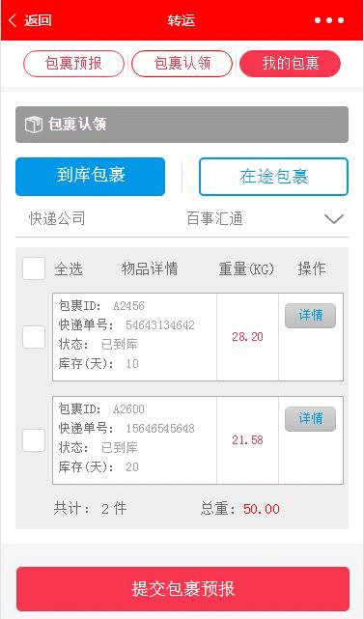This screenshot has height=619, width=364.
Task: Click the package box icon
Action: click(34, 125)
